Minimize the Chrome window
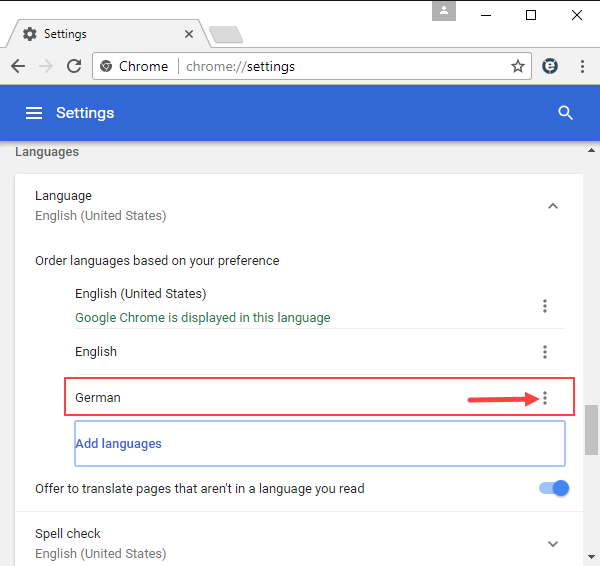600x566 pixels. coord(486,15)
